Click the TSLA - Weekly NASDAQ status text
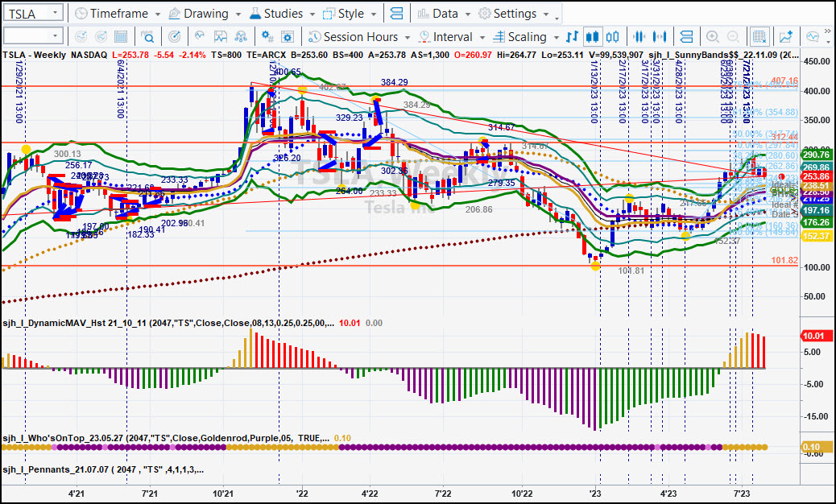This screenshot has width=836, height=504. (55, 55)
